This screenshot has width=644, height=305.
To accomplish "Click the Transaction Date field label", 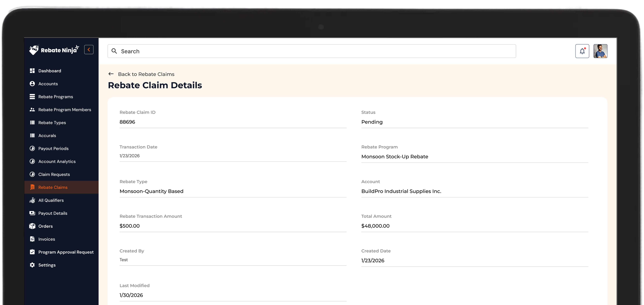I will tap(138, 147).
